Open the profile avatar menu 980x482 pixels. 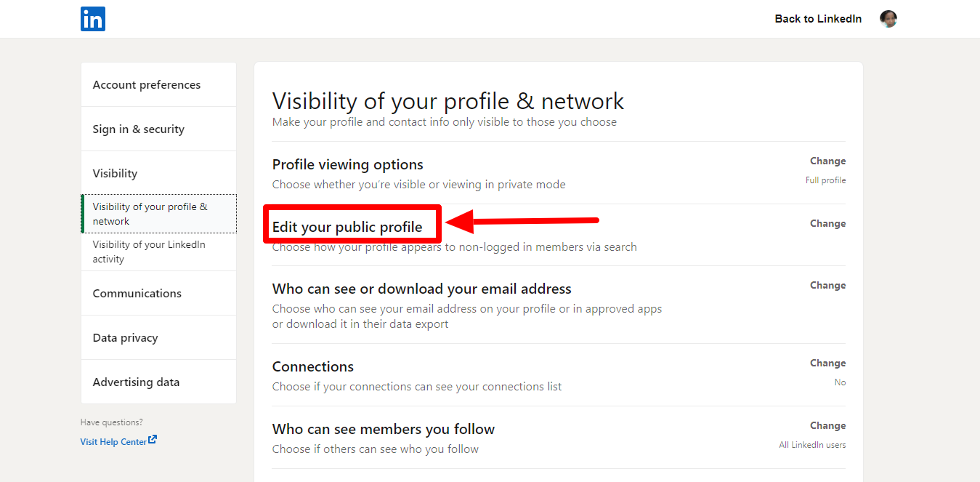tap(888, 19)
